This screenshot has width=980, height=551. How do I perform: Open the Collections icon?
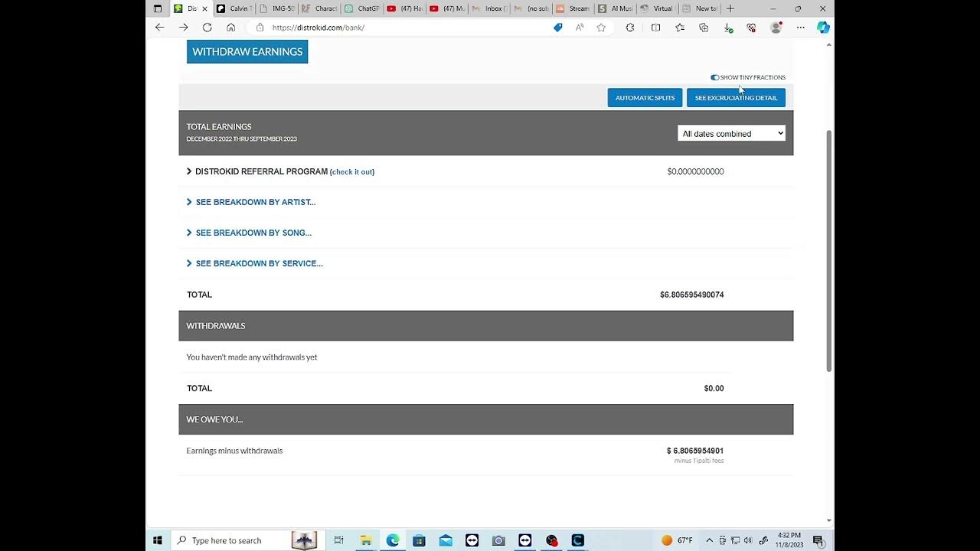tap(704, 28)
